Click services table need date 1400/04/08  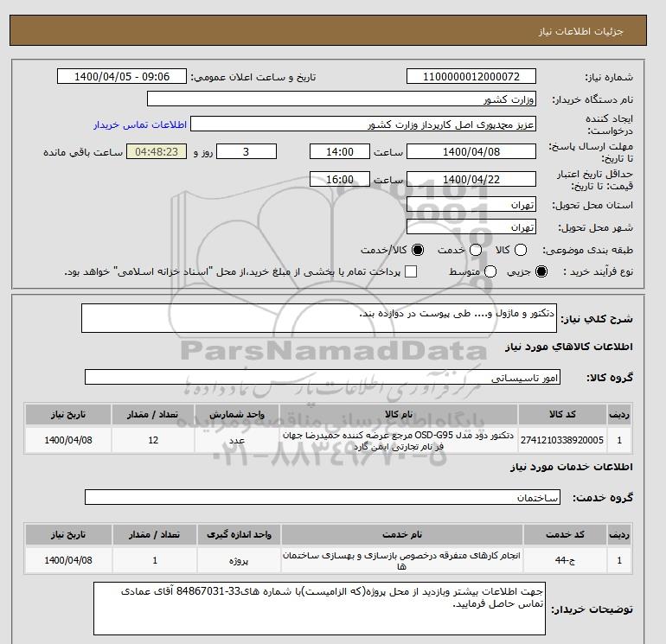[68, 560]
